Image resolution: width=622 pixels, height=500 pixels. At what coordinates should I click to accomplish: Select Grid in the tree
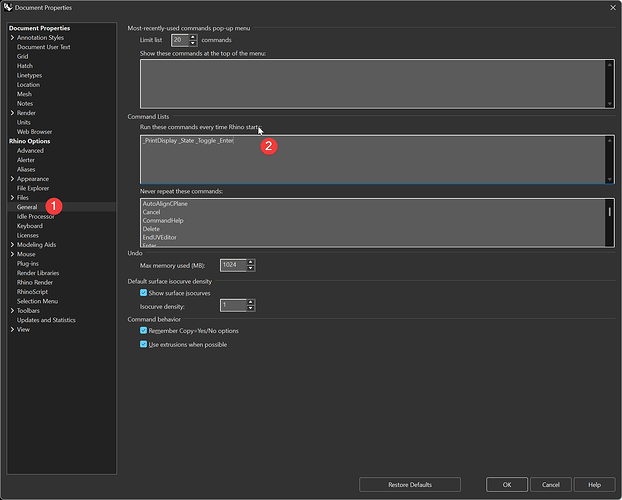coord(22,56)
